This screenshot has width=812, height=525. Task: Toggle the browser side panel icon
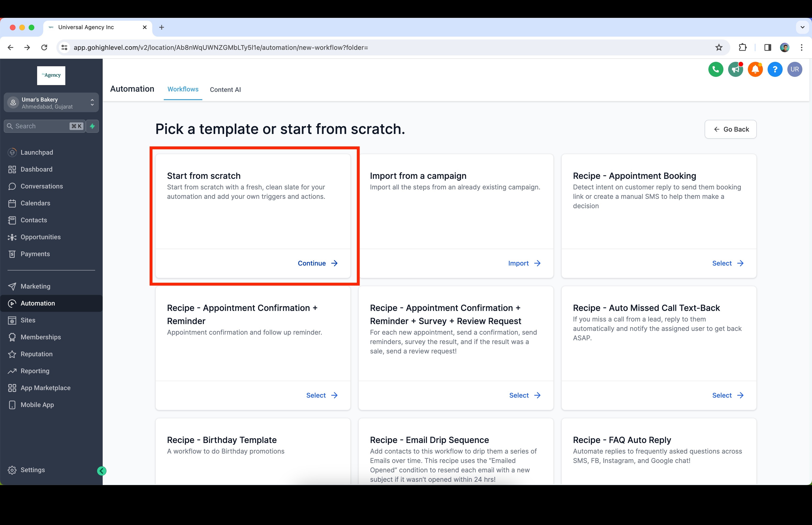[x=767, y=47]
